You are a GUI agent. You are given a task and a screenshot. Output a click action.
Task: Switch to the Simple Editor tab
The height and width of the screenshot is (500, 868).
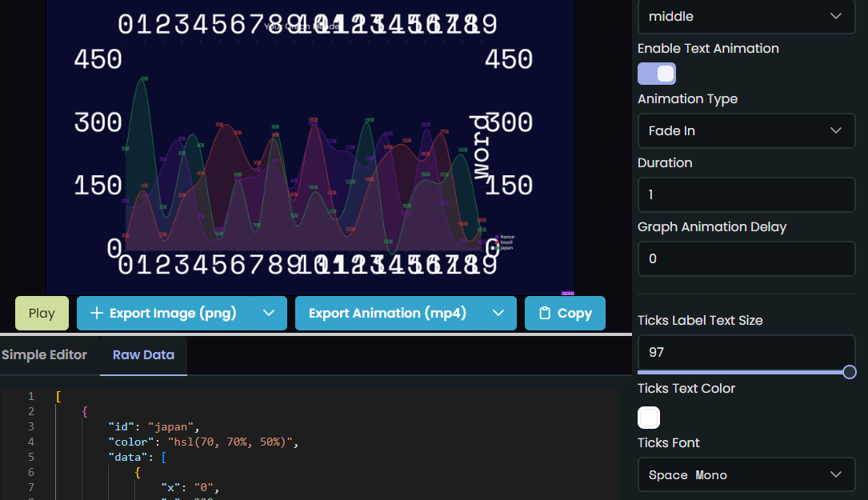click(x=44, y=354)
